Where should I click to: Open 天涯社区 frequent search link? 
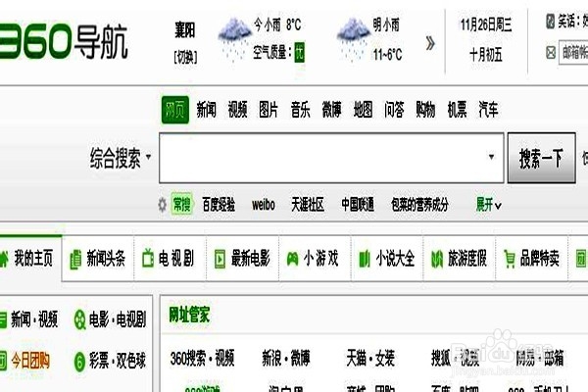[308, 205]
